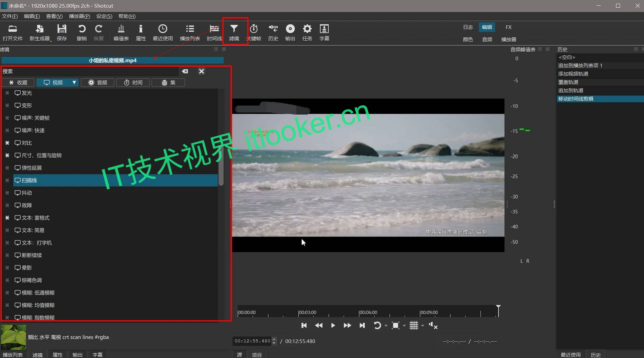The width and height of the screenshot is (644, 358).
Task: Select the FX layout button
Action: [x=508, y=27]
